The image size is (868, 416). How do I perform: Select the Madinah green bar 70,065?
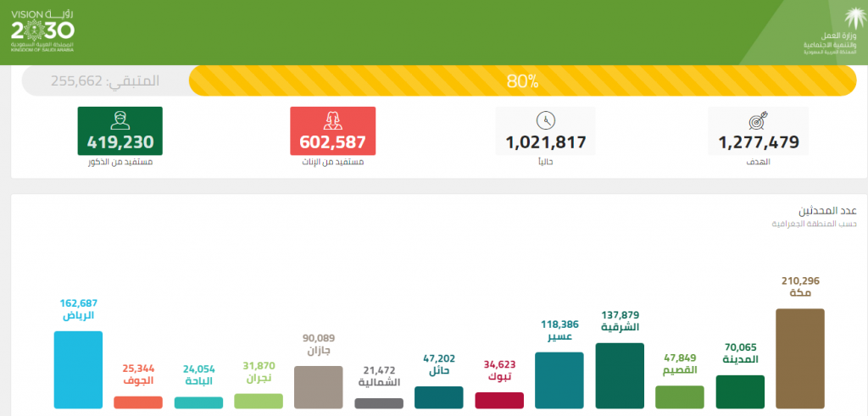point(740,391)
